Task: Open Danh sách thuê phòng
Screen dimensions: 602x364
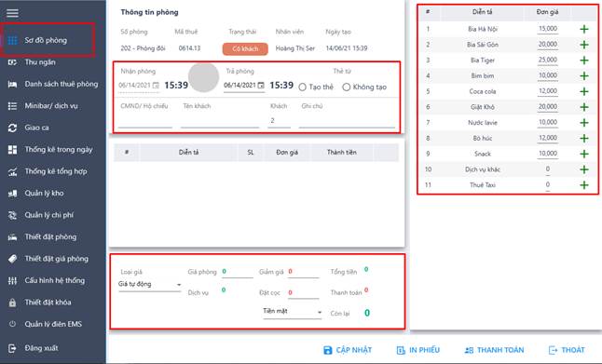Action: point(62,84)
